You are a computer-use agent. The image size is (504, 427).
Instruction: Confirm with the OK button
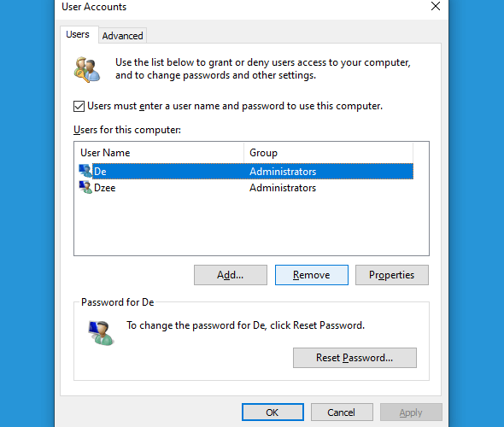pyautogui.click(x=273, y=412)
